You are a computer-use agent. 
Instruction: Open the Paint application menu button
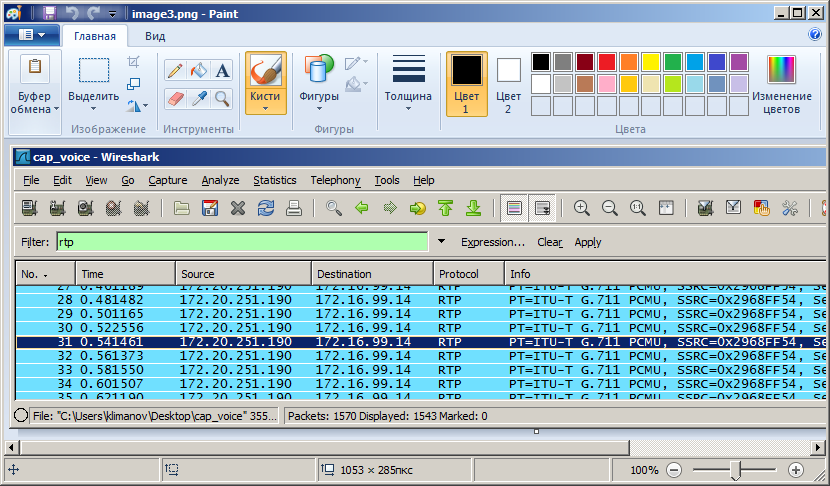pyautogui.click(x=31, y=35)
